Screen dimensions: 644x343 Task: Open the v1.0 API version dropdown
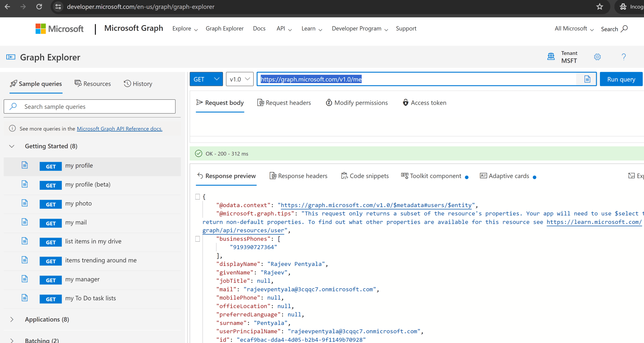pyautogui.click(x=240, y=79)
